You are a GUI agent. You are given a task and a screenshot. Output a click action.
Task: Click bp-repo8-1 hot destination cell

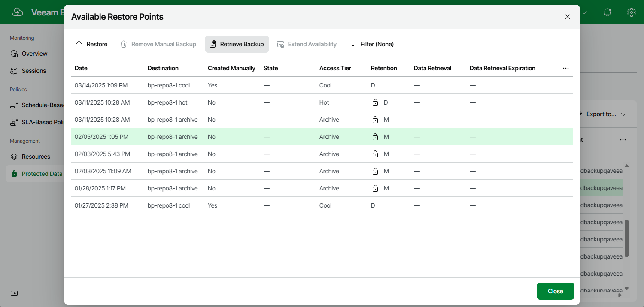coord(167,102)
